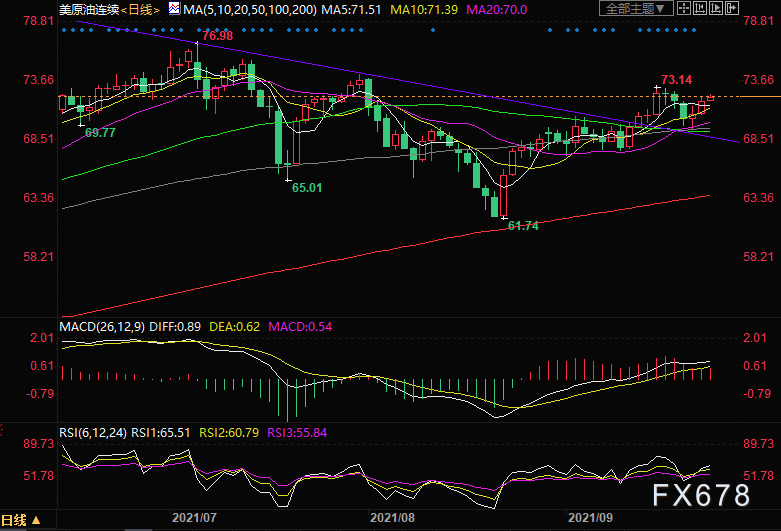The width and height of the screenshot is (781, 531).
Task: Click the 2021/09 date on the time axis
Action: 590,519
